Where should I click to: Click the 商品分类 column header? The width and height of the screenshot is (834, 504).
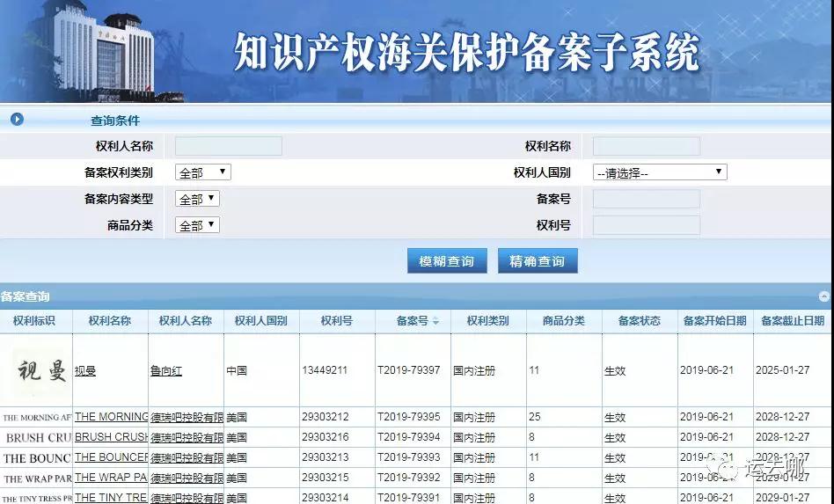[x=563, y=320]
